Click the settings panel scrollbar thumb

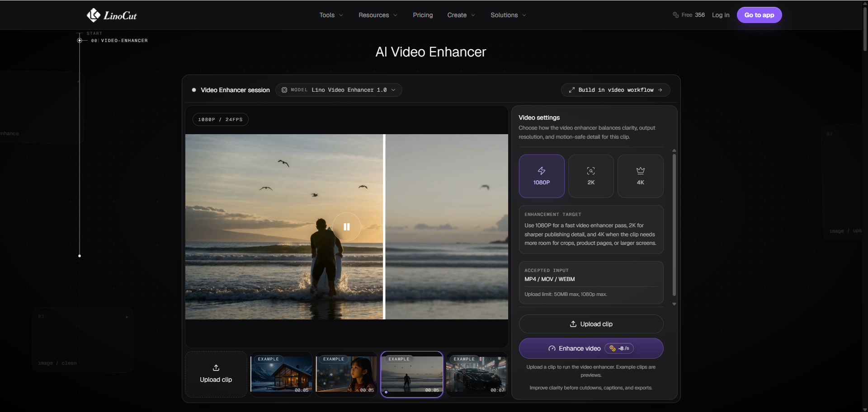[x=674, y=225]
